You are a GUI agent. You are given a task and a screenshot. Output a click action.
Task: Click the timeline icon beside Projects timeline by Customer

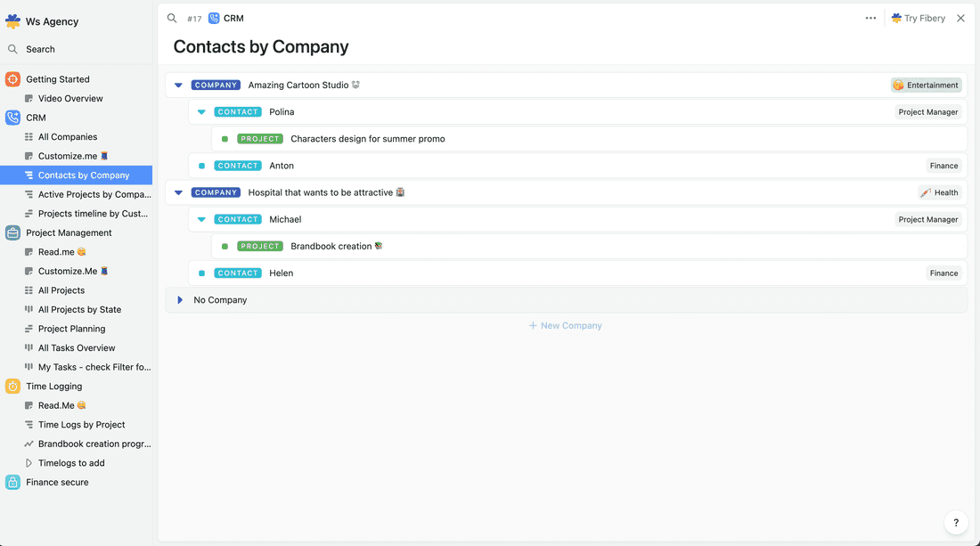30,213
